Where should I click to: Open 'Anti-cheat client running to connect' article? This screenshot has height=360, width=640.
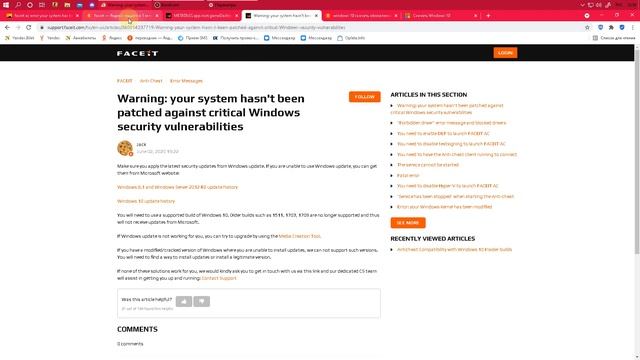pos(457,155)
